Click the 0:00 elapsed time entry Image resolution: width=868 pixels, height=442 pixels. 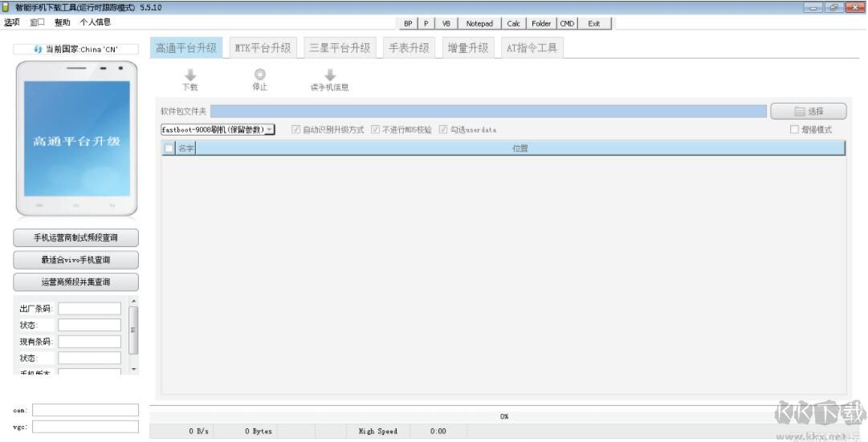click(x=438, y=431)
